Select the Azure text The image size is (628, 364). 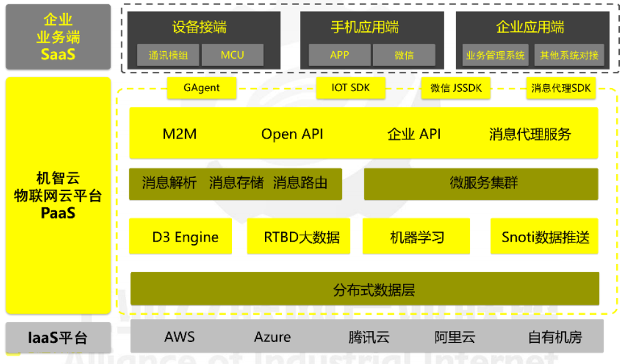pos(272,337)
